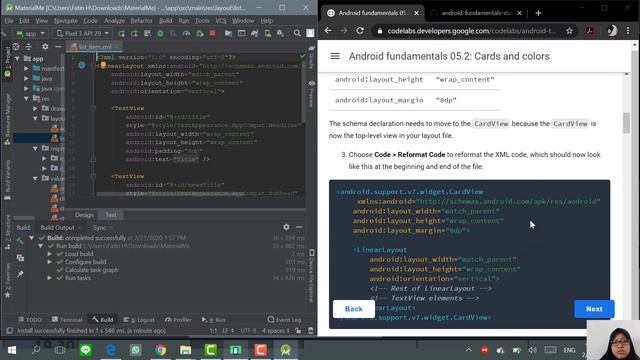Hide the Build panel with minus icon
The image size is (640, 360).
click(299, 227)
